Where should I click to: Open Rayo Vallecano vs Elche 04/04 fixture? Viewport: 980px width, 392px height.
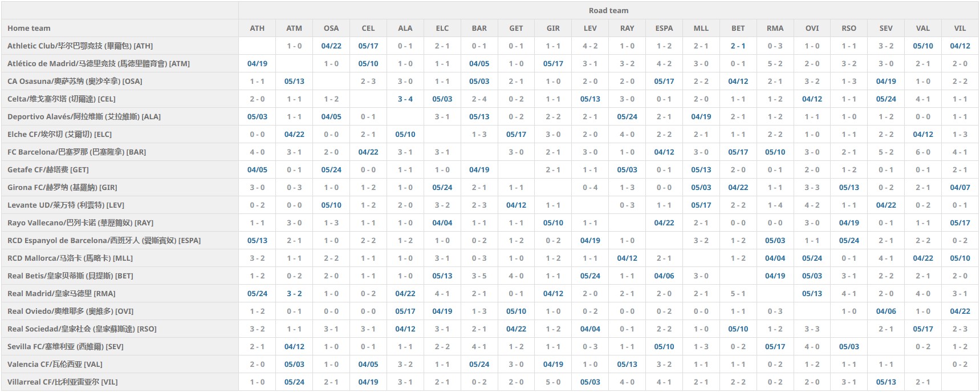click(x=442, y=223)
